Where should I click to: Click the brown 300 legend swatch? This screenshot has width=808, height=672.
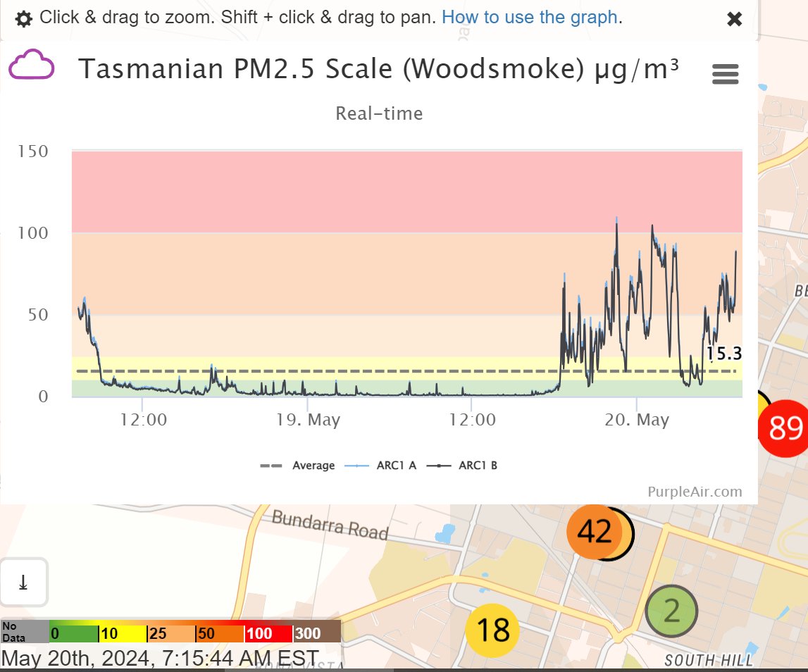[317, 633]
